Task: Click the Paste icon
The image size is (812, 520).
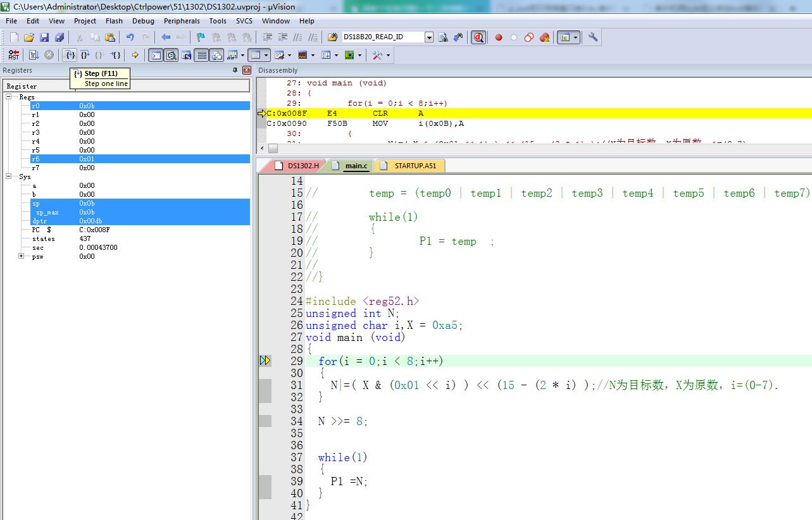Action: tap(110, 37)
